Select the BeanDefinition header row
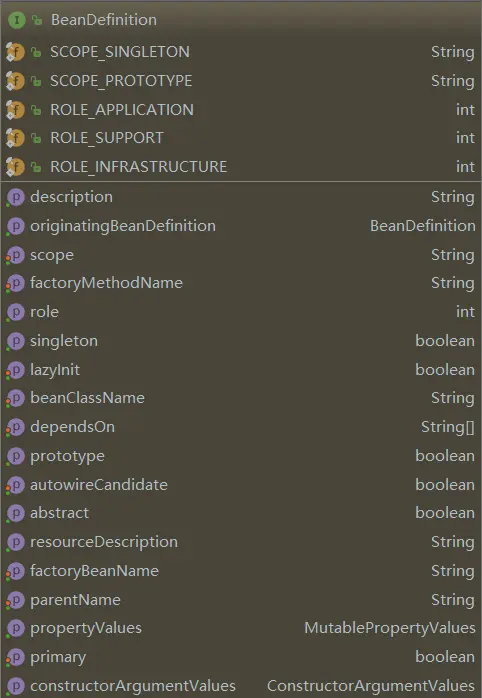482x698 pixels. tap(241, 20)
